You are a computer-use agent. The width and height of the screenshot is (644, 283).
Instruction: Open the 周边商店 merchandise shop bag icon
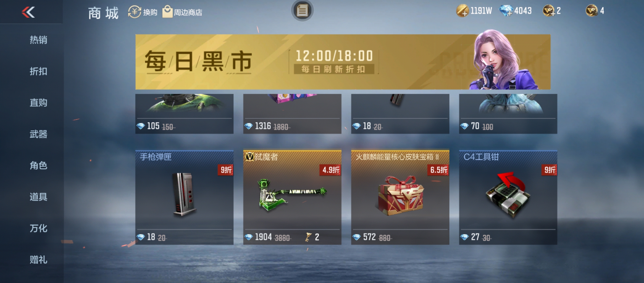click(x=167, y=12)
